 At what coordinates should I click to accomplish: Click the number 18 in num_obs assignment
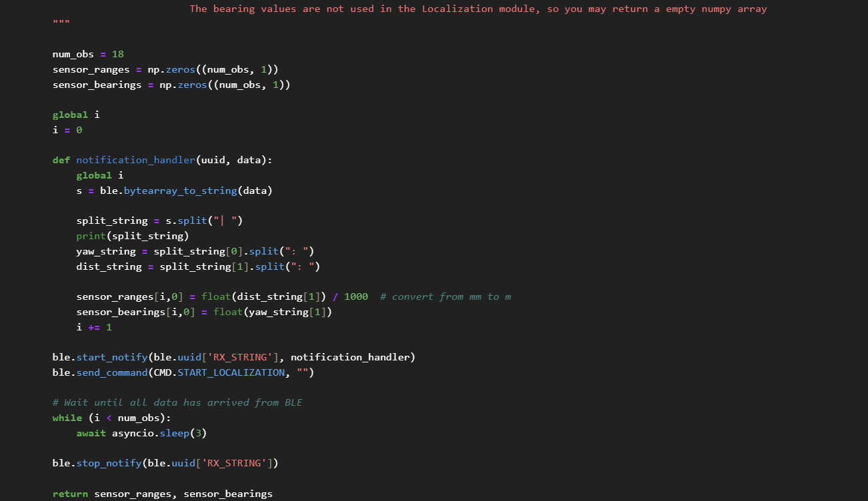(x=118, y=55)
